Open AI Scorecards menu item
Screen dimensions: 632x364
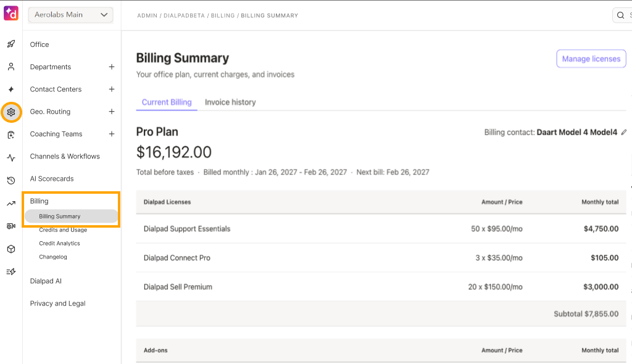pos(52,178)
